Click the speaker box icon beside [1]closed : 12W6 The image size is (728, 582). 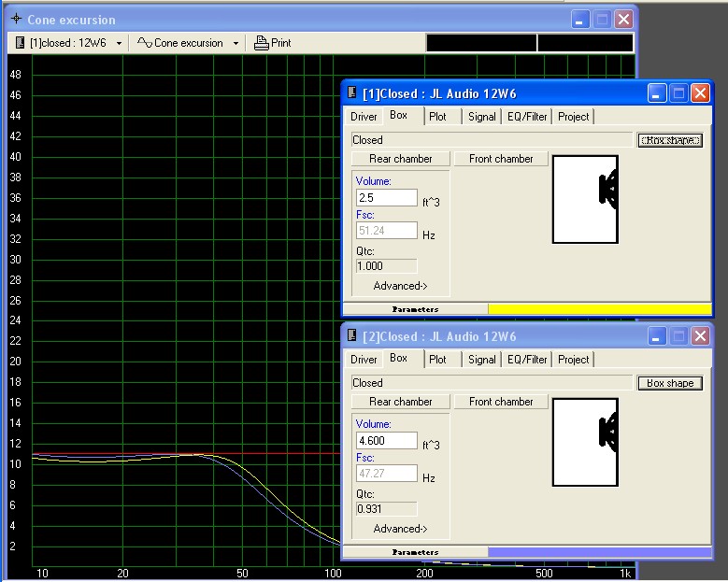pyautogui.click(x=20, y=43)
